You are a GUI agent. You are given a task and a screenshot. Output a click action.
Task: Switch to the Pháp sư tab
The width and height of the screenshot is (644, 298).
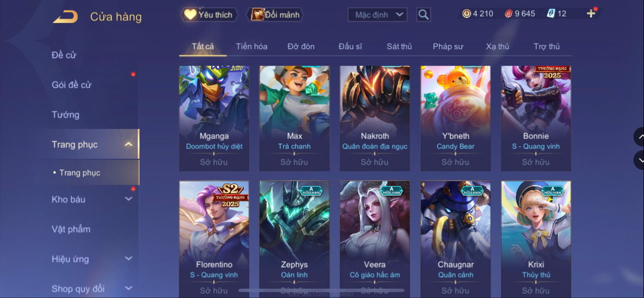pos(448,46)
